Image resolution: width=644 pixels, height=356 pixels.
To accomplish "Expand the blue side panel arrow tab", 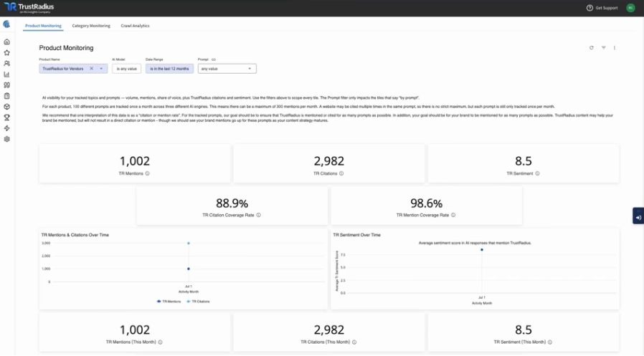I will [x=638, y=216].
